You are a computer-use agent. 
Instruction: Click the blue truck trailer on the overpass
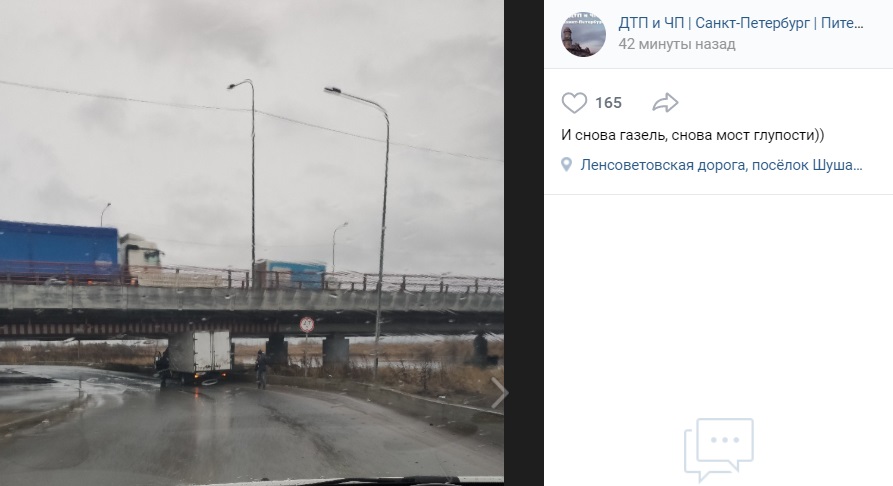[x=58, y=251]
